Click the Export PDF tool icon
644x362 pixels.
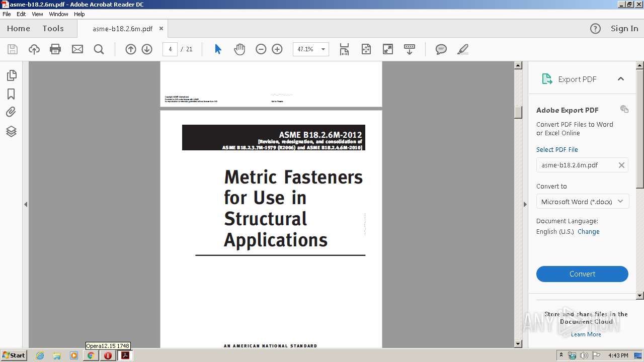[x=547, y=79]
